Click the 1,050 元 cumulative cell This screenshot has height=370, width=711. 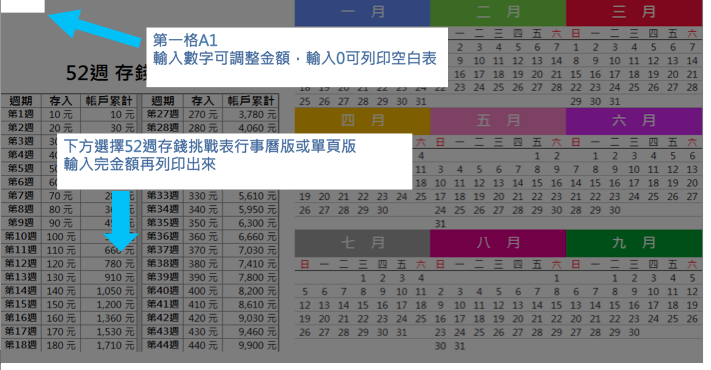point(109,291)
